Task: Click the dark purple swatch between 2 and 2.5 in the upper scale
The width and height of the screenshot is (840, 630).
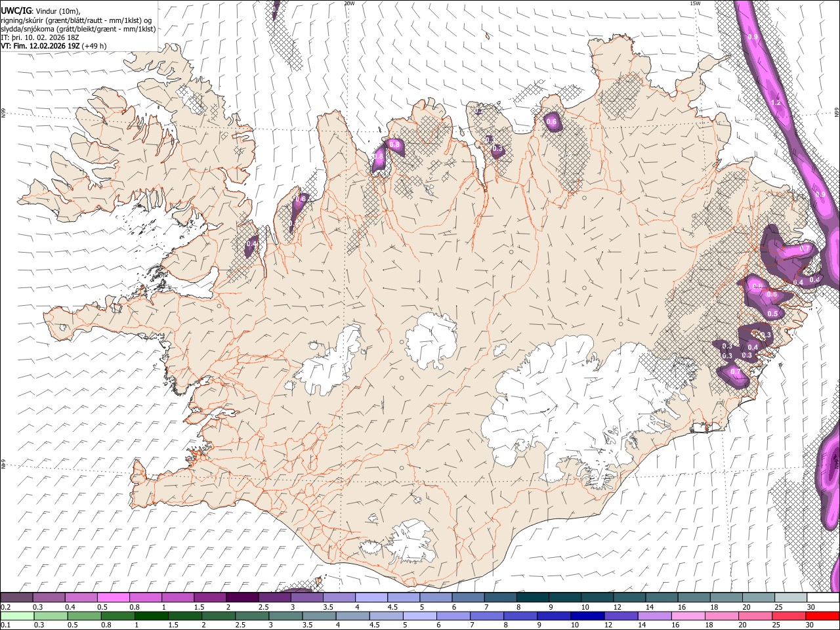Action: (242, 597)
